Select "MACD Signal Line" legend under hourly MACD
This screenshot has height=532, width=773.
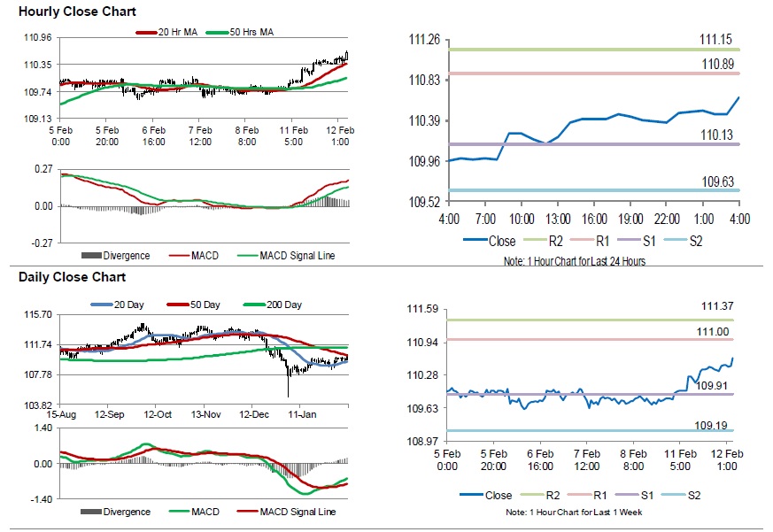point(298,256)
